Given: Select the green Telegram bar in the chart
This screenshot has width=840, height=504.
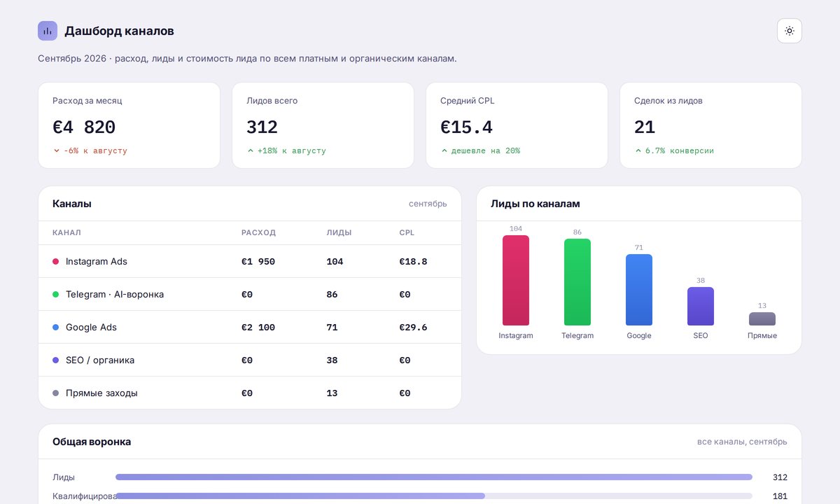Looking at the screenshot, I should [577, 282].
